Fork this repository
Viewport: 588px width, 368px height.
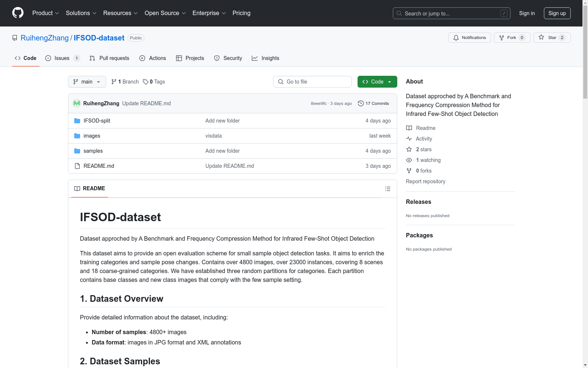(x=512, y=38)
